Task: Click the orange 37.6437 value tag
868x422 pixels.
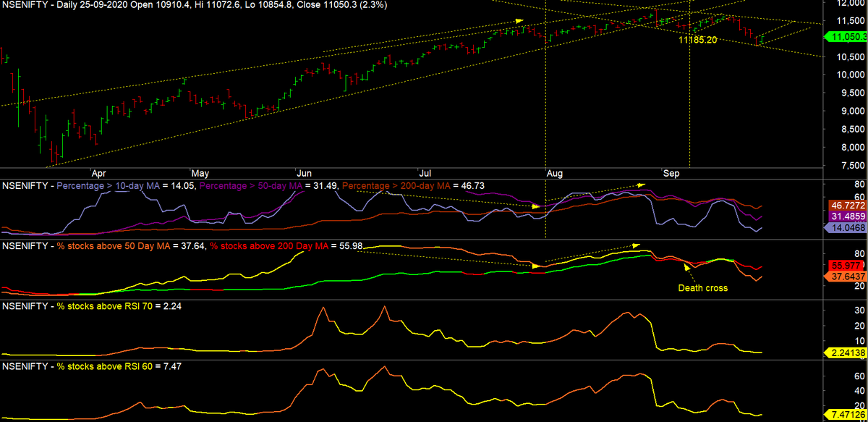Action: (x=846, y=277)
